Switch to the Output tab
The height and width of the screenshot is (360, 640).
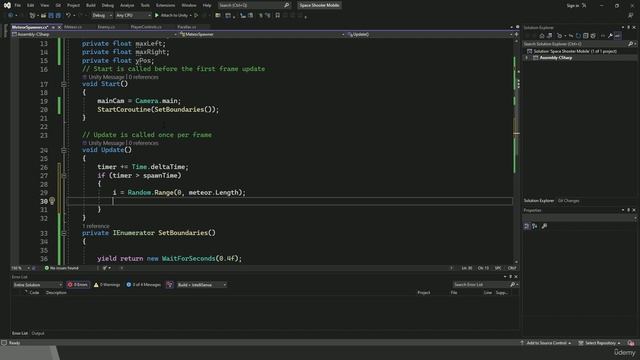(38, 333)
